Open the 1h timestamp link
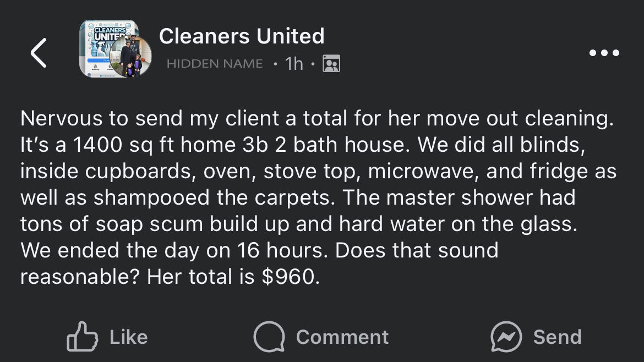The image size is (644, 362). click(x=294, y=63)
